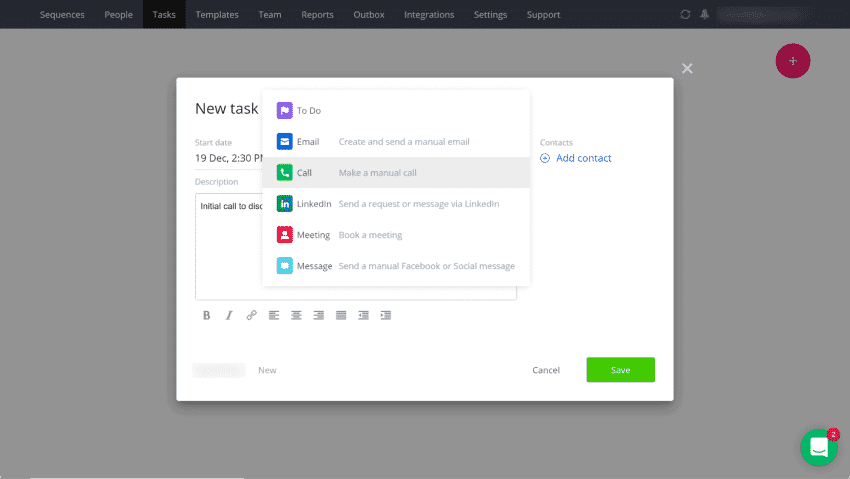Go to Settings in the top bar
The image size is (850, 479).
[x=490, y=15]
